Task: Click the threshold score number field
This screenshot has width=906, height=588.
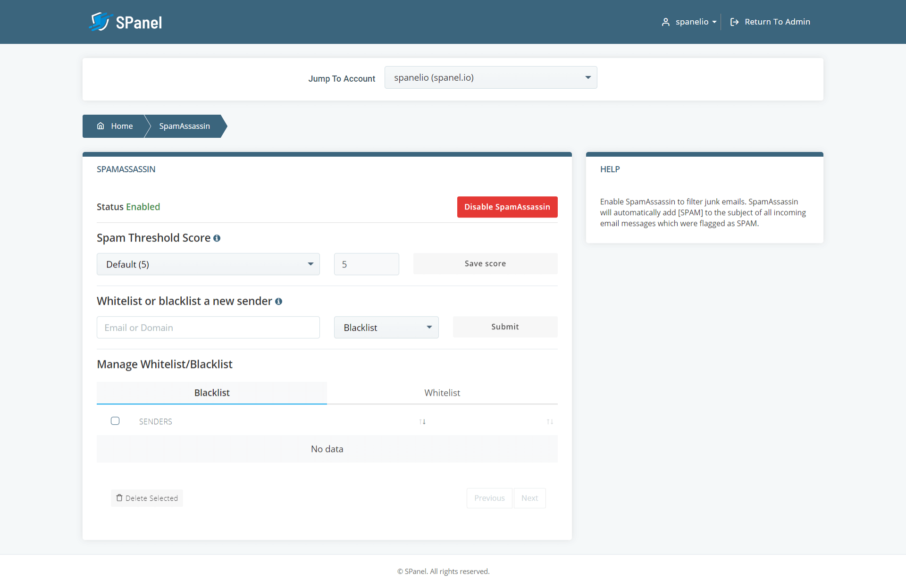Action: click(x=367, y=264)
